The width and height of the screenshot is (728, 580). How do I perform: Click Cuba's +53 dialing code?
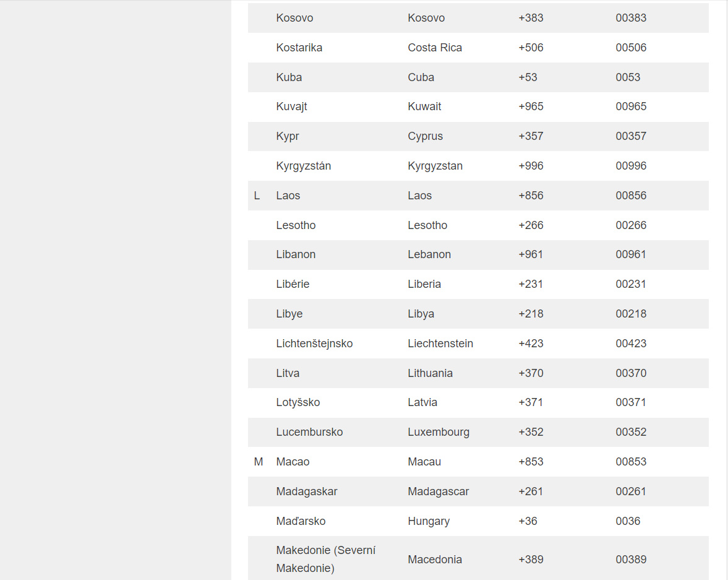coord(528,77)
